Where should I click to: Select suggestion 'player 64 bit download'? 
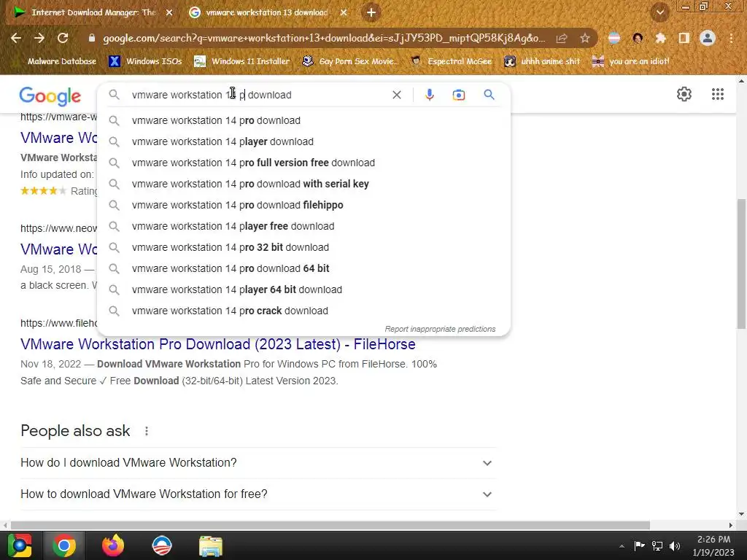(303, 289)
